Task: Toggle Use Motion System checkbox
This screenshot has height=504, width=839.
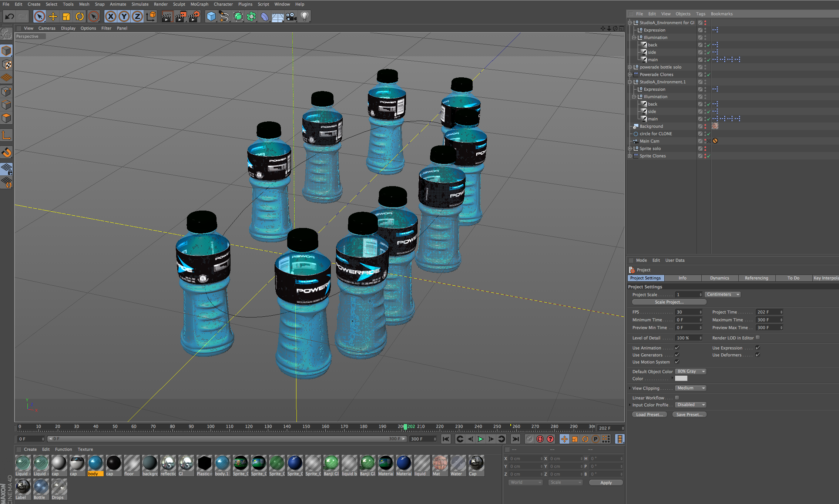Action: click(x=677, y=362)
